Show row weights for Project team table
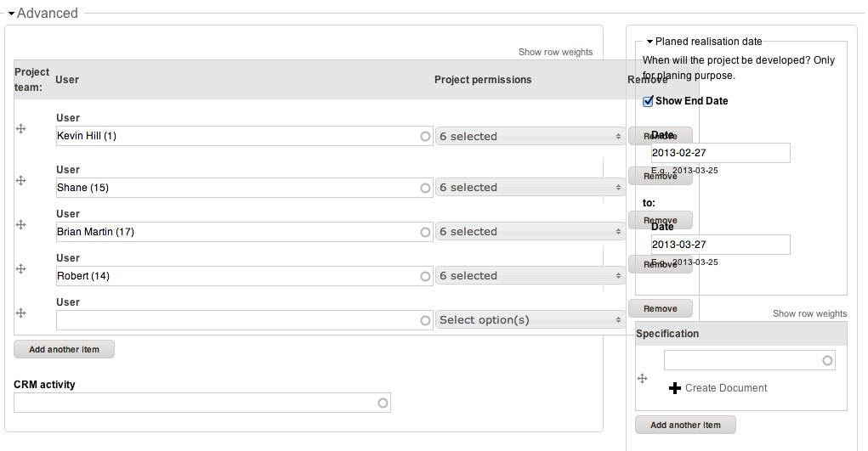This screenshot has height=451, width=868. pos(555,52)
